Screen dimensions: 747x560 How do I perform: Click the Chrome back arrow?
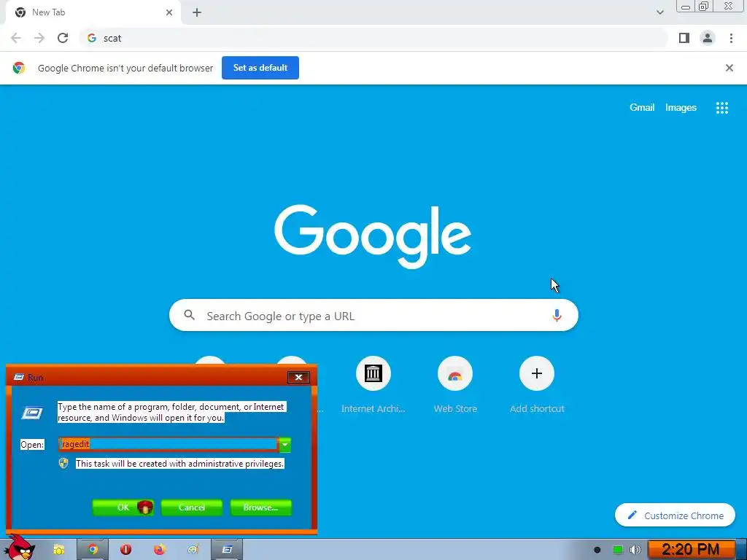click(16, 38)
